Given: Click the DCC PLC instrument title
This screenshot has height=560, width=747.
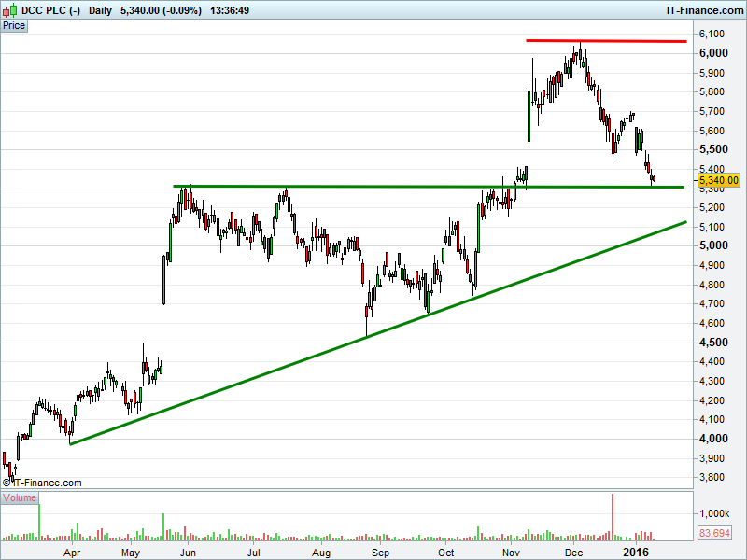Looking at the screenshot, I should click(49, 8).
